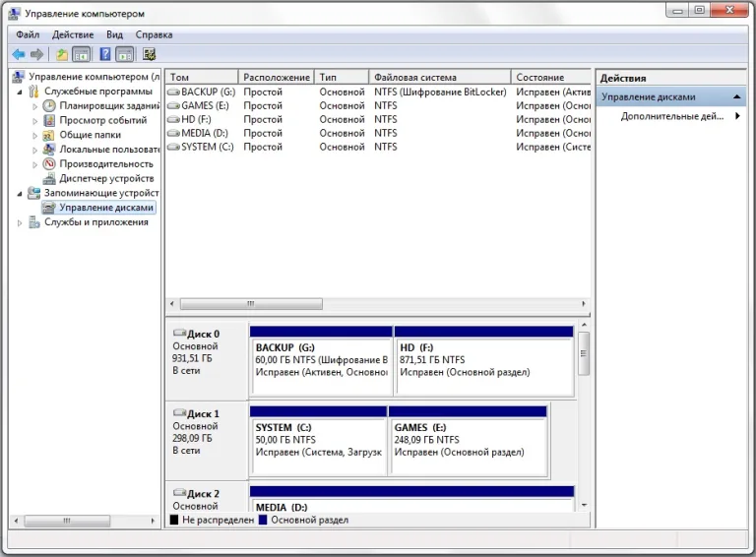This screenshot has width=756, height=557.
Task: Expand the Производительность node
Action: (34, 164)
